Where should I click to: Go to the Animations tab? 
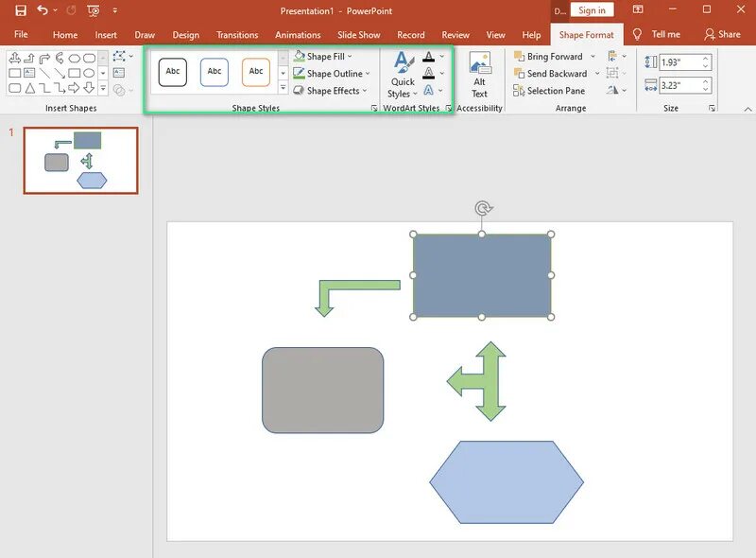[298, 35]
